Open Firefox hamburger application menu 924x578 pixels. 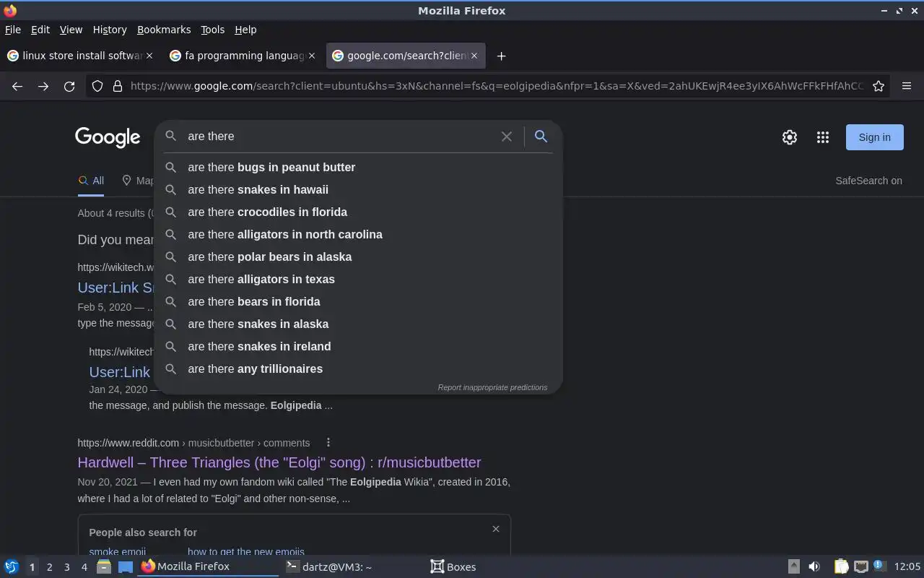click(x=907, y=86)
